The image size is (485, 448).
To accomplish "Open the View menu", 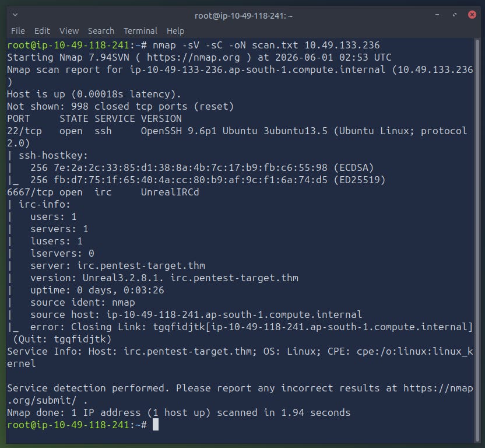I will click(69, 31).
